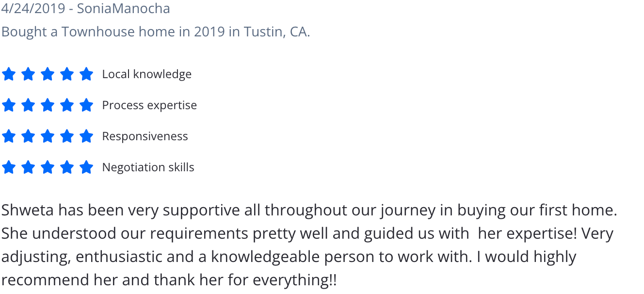The width and height of the screenshot is (644, 294).
Task: Click the fifth star of Process expertise
Action: coord(86,105)
